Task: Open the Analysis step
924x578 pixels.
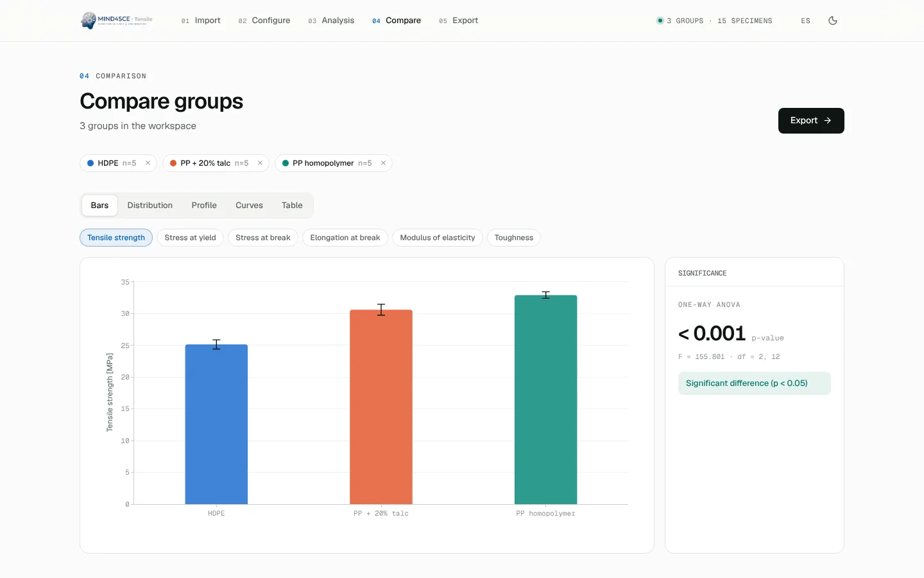Action: coord(331,21)
